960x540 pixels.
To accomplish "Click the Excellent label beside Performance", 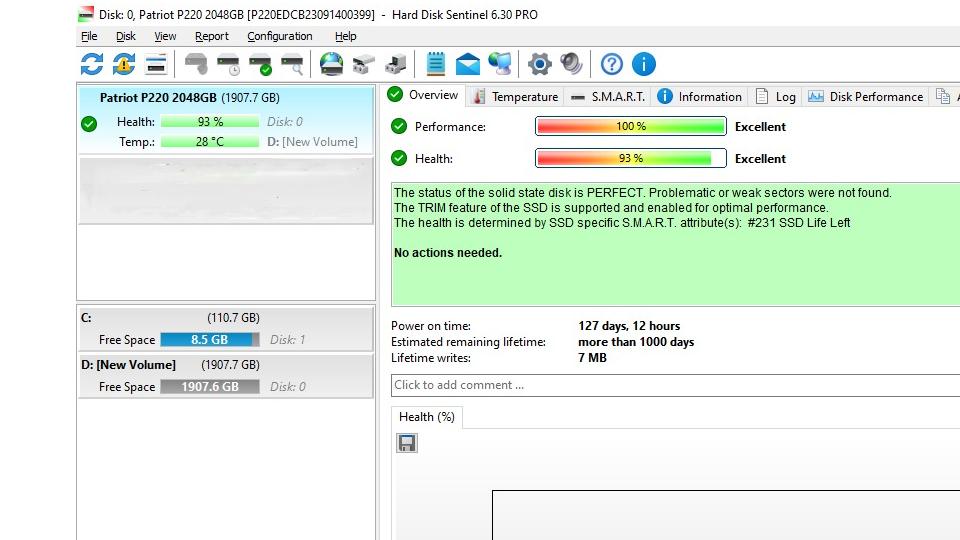I will coord(760,127).
